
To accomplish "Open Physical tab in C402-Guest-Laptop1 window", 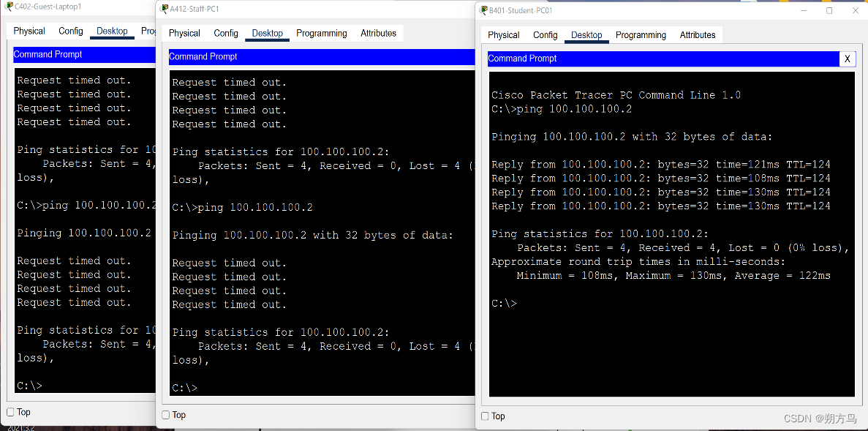I will coord(29,31).
